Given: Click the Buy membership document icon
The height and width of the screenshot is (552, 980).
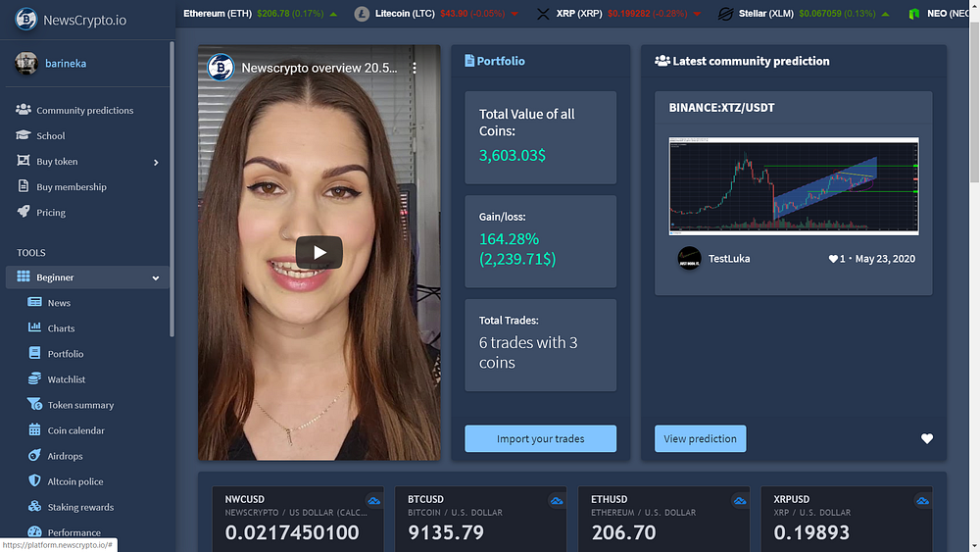Looking at the screenshot, I should [x=24, y=186].
